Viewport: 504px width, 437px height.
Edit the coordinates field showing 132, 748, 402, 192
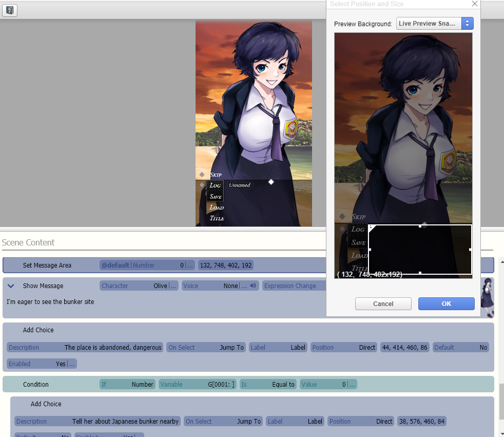[225, 265]
